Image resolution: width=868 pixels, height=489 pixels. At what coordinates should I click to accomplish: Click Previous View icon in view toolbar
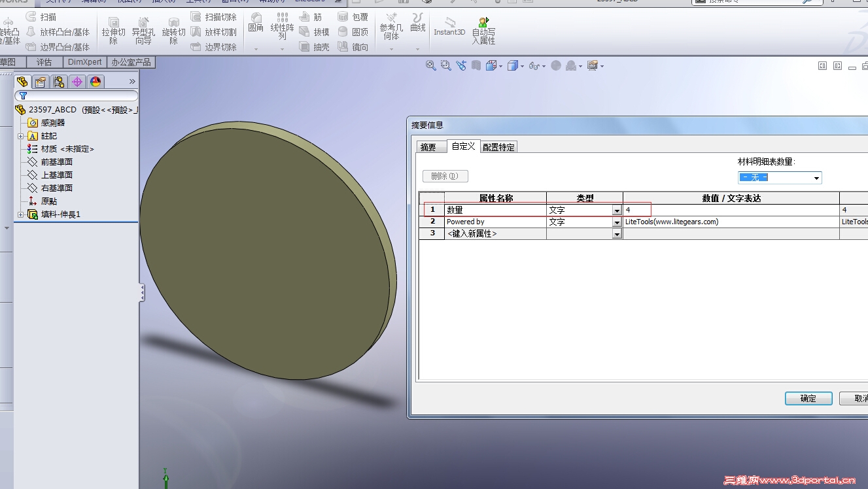(x=461, y=65)
